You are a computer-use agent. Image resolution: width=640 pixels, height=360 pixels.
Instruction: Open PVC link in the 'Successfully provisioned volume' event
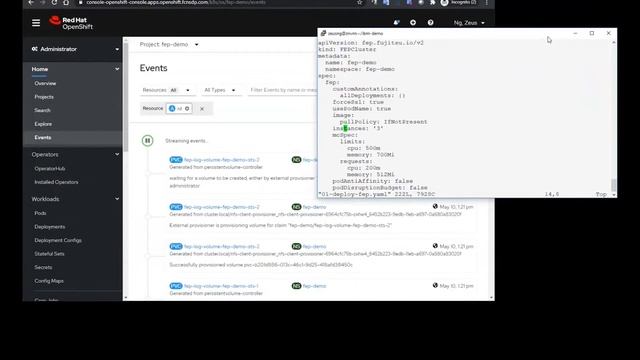(x=222, y=247)
